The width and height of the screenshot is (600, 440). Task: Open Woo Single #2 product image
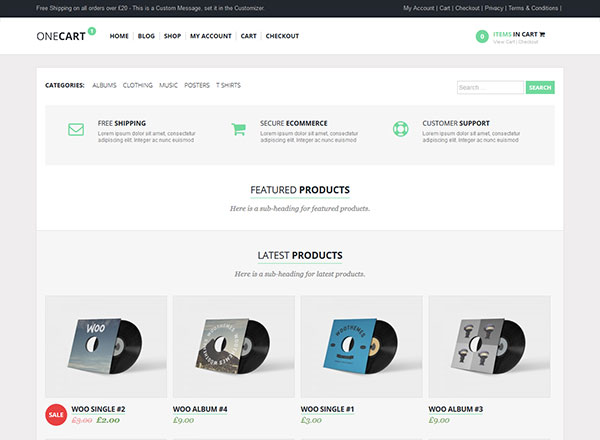pos(106,346)
